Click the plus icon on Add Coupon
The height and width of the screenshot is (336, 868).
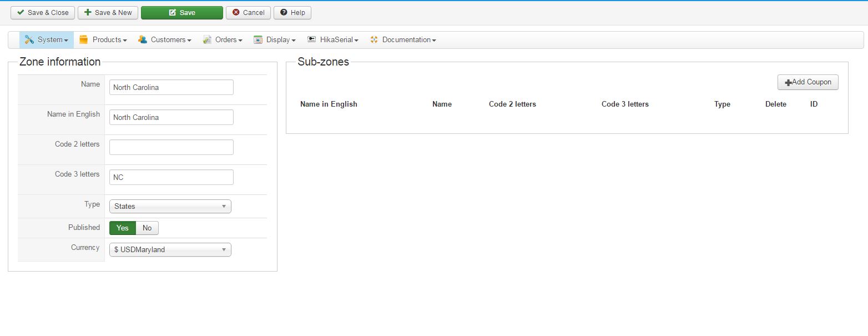pos(788,83)
